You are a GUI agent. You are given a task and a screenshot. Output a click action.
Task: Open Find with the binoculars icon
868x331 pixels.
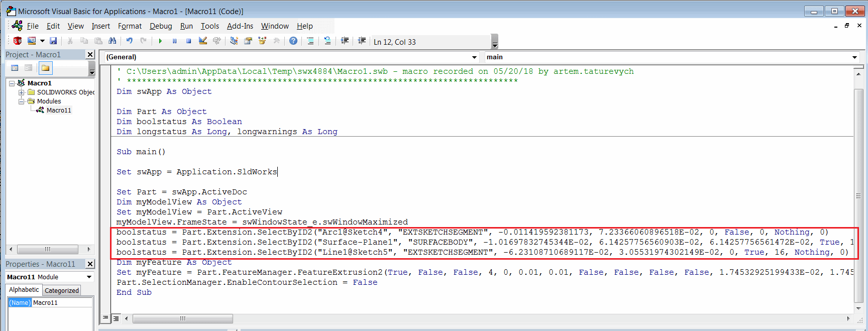[113, 41]
